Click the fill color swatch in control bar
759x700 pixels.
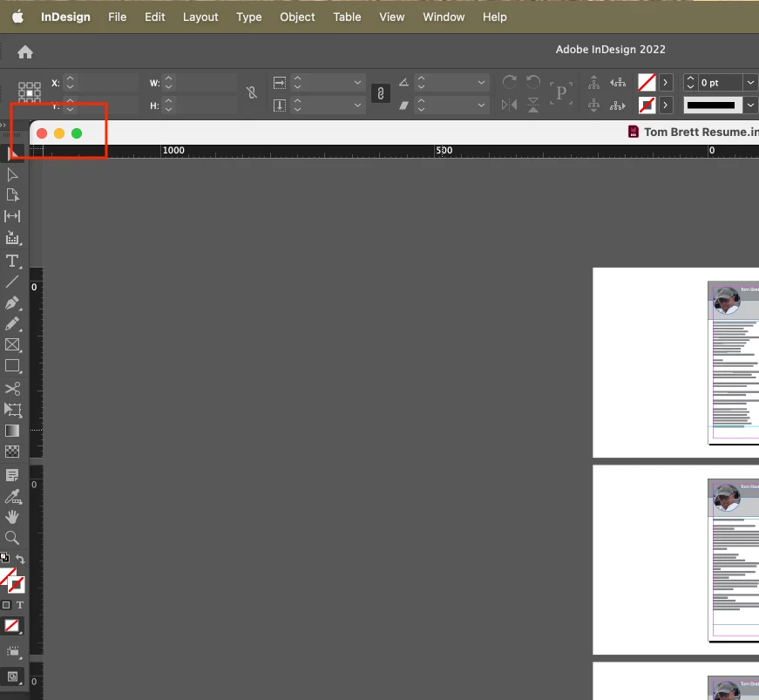[x=647, y=83]
